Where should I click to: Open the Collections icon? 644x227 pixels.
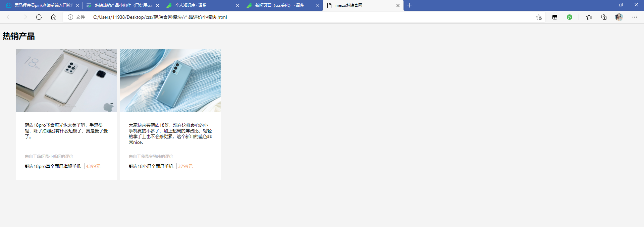pyautogui.click(x=604, y=17)
